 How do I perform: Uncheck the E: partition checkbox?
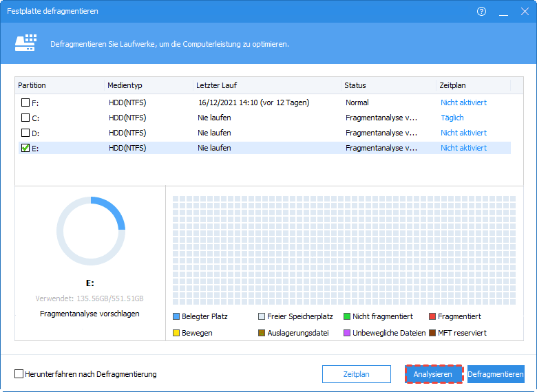coord(25,148)
